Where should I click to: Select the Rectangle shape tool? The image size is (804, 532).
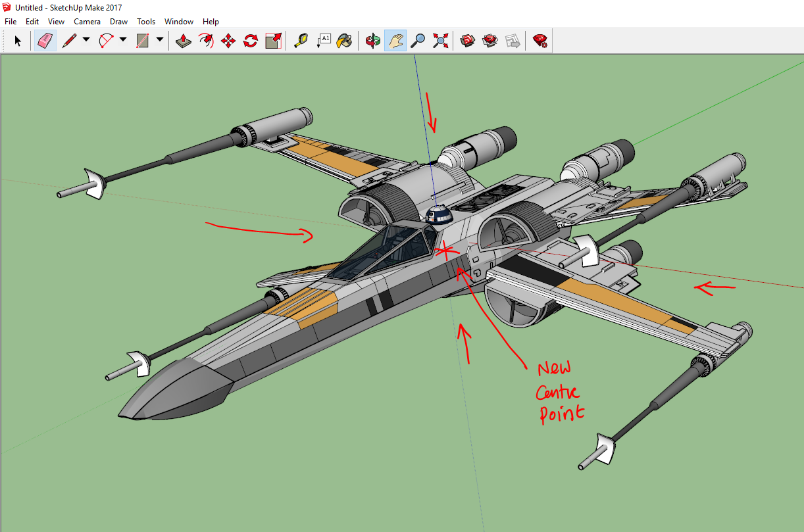pos(143,41)
